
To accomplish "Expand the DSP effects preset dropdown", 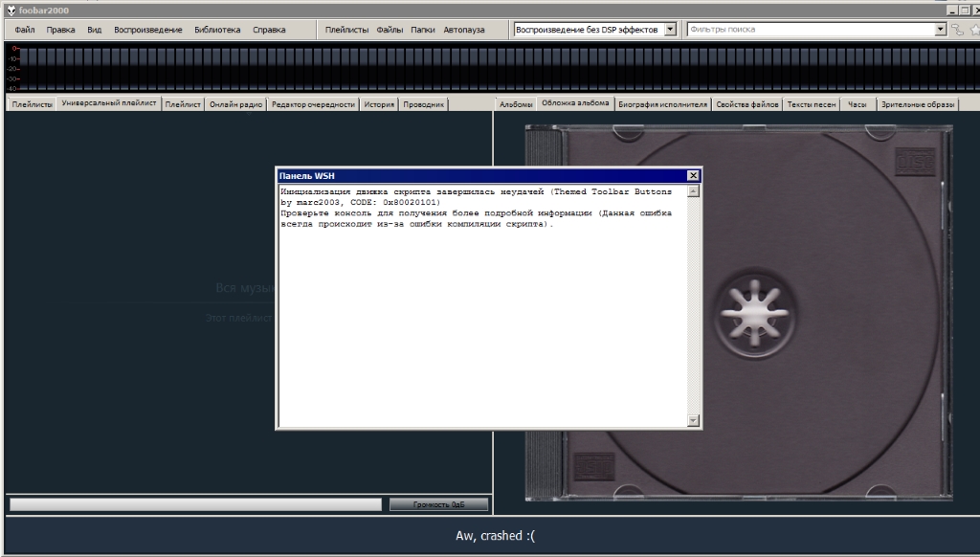I will [670, 30].
